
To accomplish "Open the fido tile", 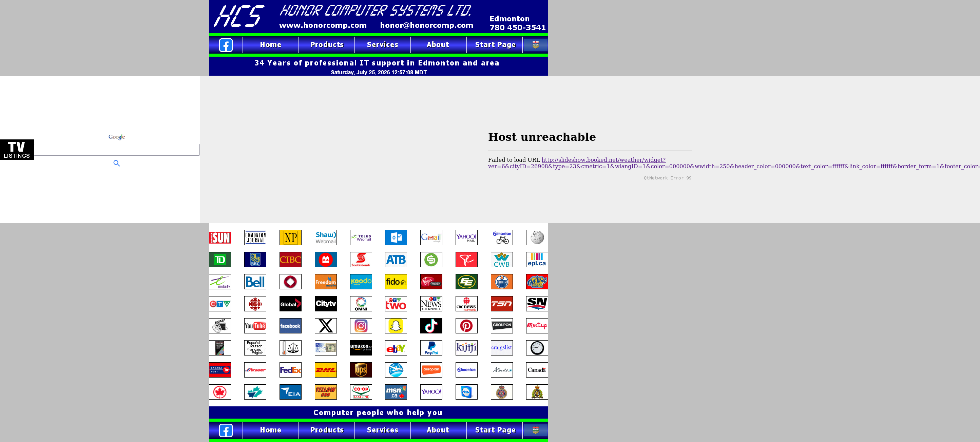I will click(x=396, y=282).
